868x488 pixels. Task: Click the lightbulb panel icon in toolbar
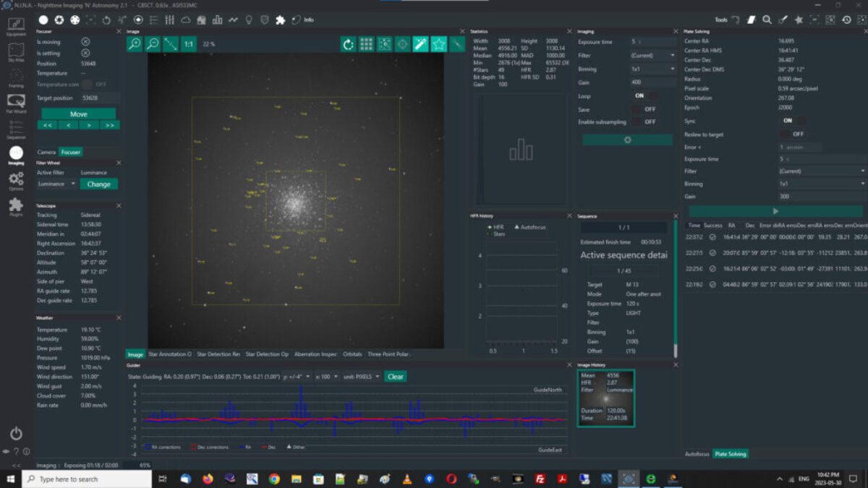click(250, 20)
